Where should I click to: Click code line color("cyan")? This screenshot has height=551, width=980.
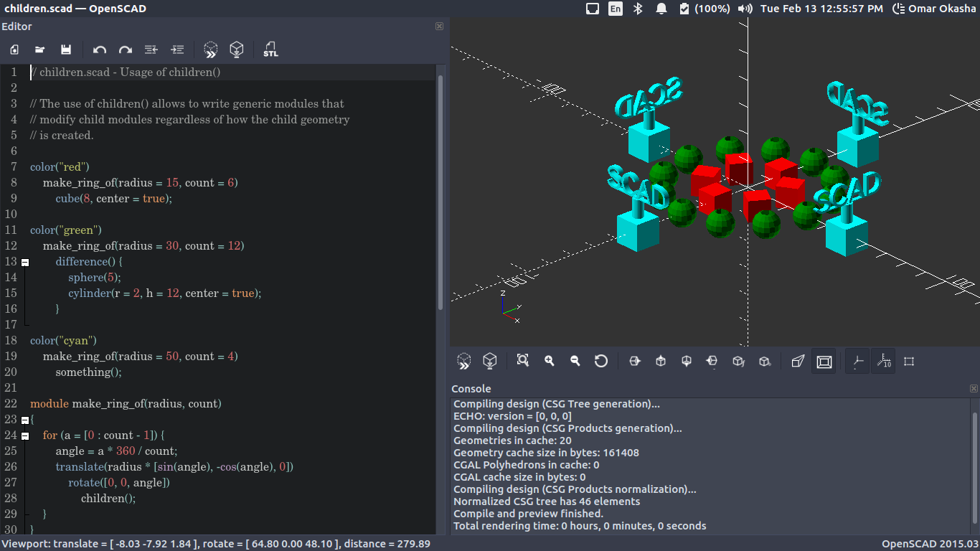coord(63,341)
